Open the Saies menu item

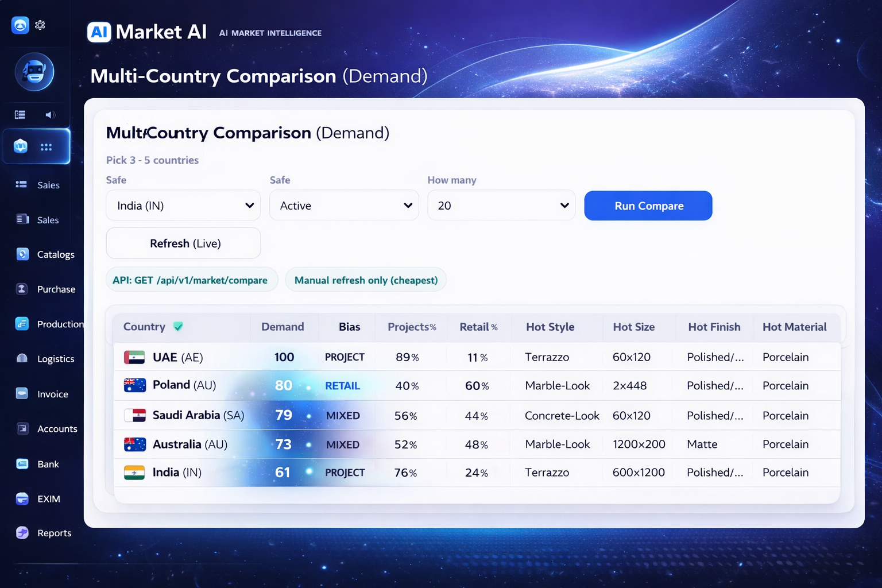48,185
